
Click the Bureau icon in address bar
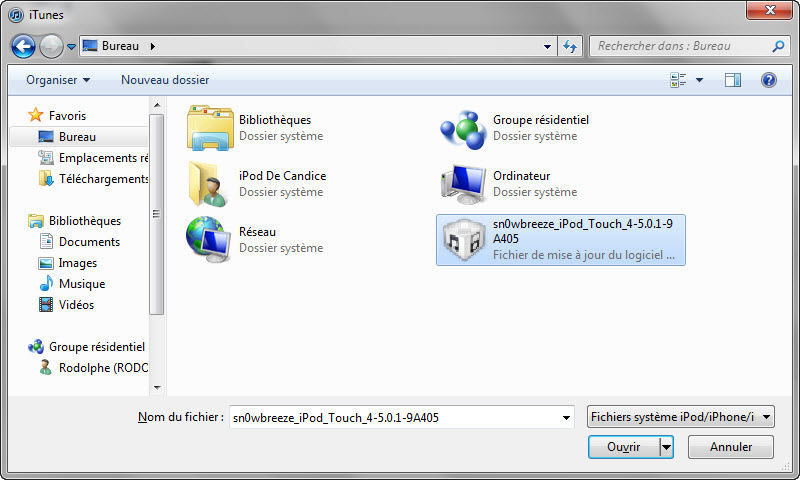[90, 46]
